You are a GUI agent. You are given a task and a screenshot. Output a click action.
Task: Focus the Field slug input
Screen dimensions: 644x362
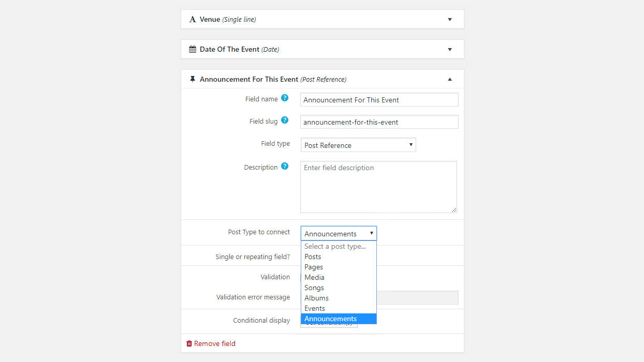click(379, 122)
